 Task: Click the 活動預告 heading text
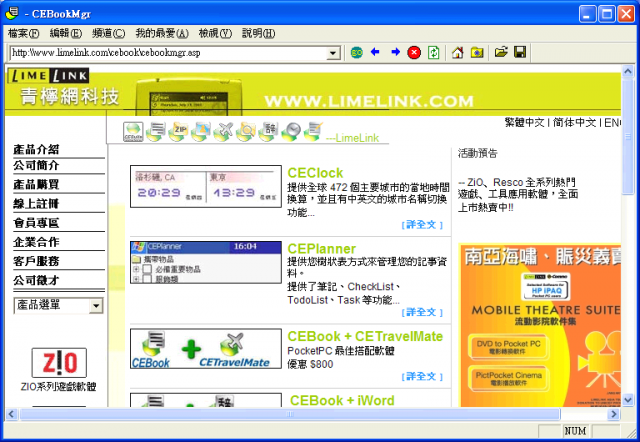click(478, 153)
